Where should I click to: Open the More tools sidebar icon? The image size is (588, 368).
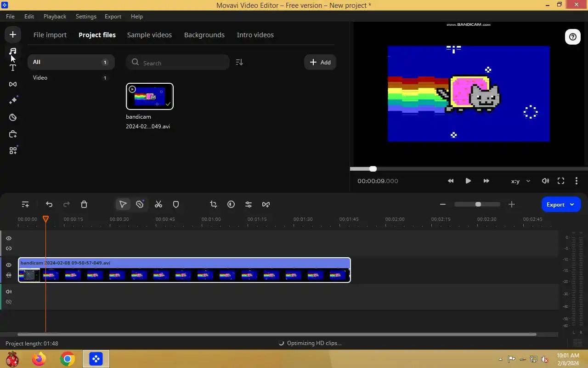point(13,134)
